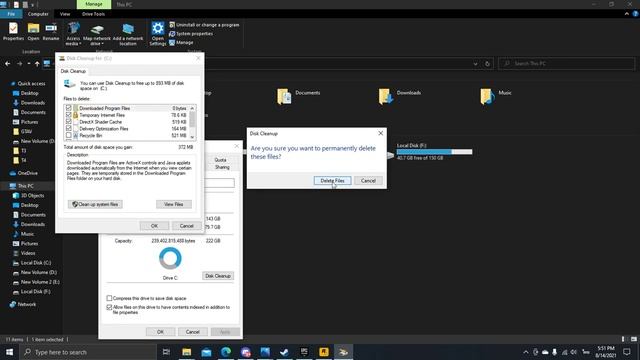Viewport: 640px width, 360px height.
Task: Click Uninstall or change a program
Action: (204, 25)
